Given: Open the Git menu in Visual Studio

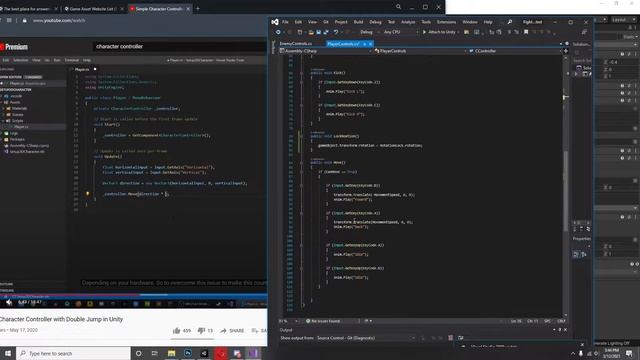Looking at the screenshot, I should [326, 22].
